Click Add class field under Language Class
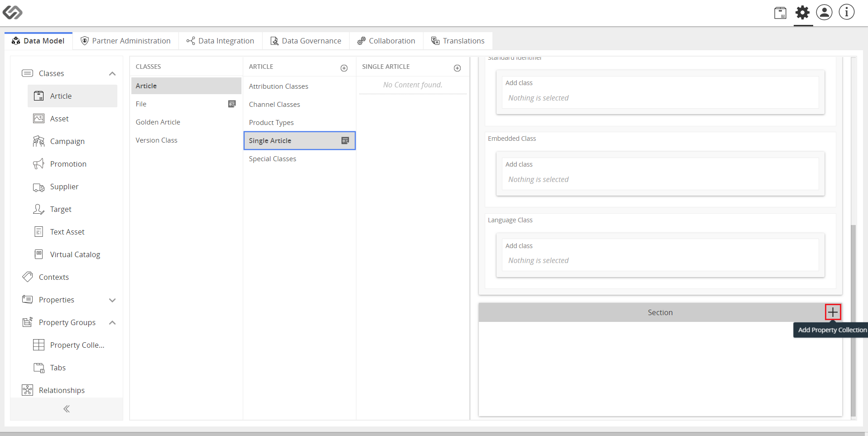868x436 pixels. click(x=660, y=254)
